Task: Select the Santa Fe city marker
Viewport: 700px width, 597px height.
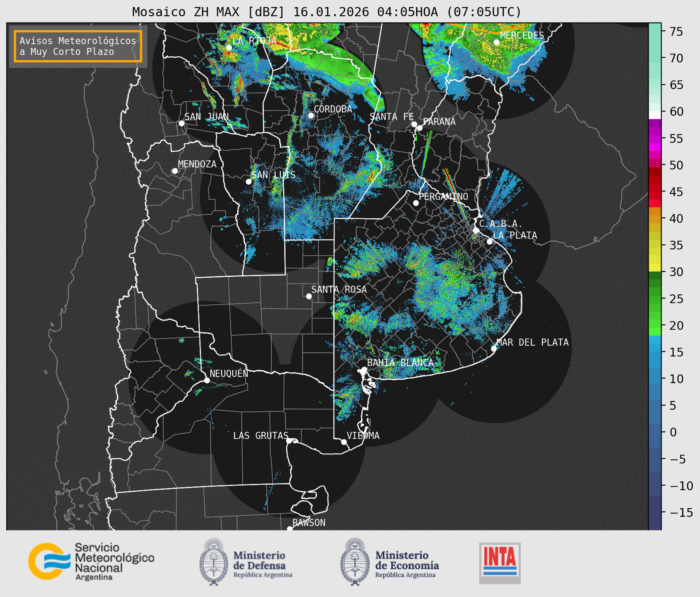Action: coord(414,124)
